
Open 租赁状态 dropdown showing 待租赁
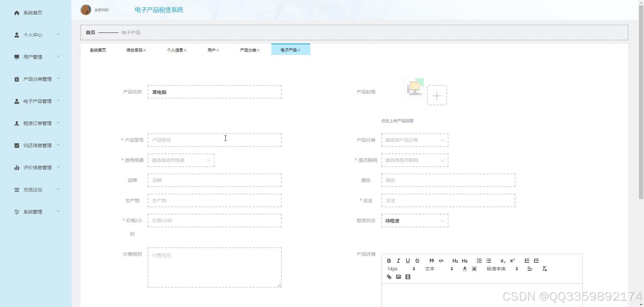[415, 221]
